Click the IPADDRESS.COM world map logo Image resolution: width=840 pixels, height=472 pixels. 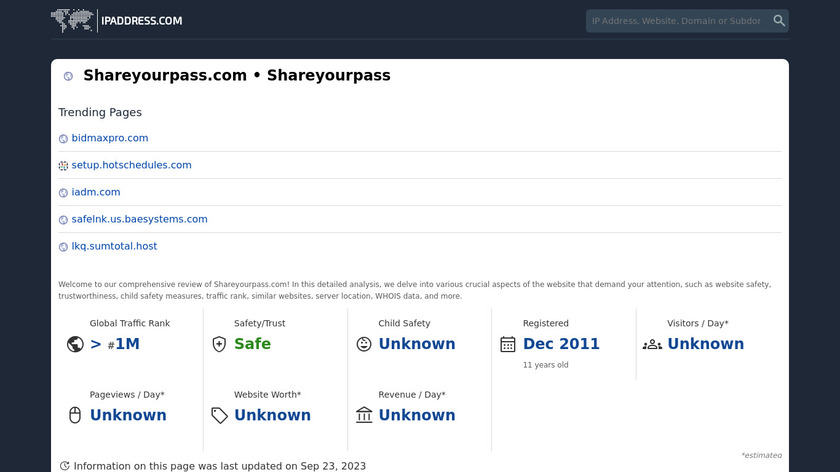pyautogui.click(x=72, y=21)
